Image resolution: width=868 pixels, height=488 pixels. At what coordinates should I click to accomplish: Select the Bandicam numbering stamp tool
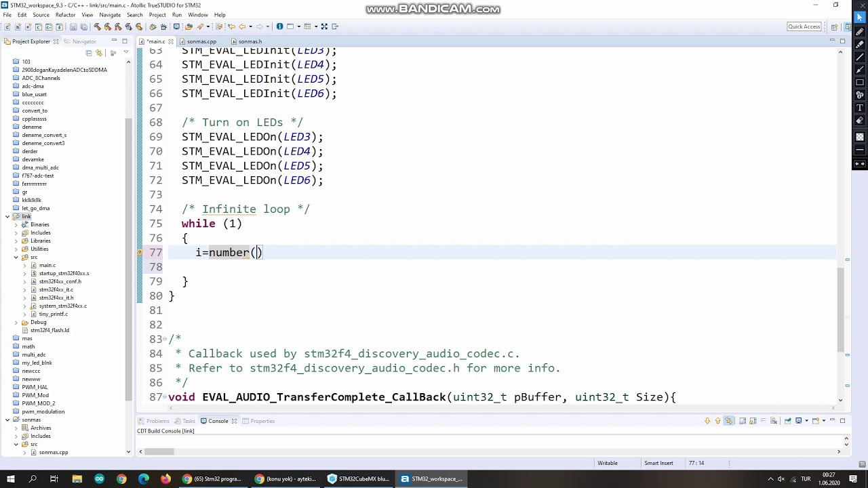point(860,96)
